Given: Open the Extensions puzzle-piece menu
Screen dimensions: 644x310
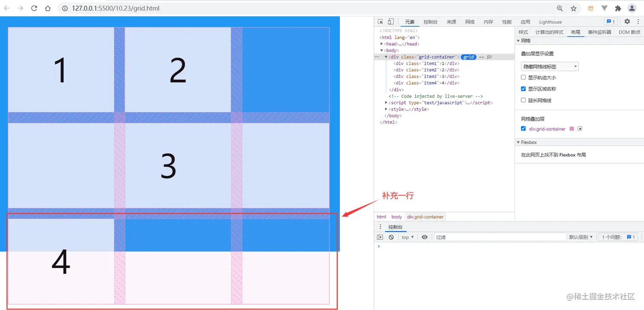Looking at the screenshot, I should [x=618, y=8].
